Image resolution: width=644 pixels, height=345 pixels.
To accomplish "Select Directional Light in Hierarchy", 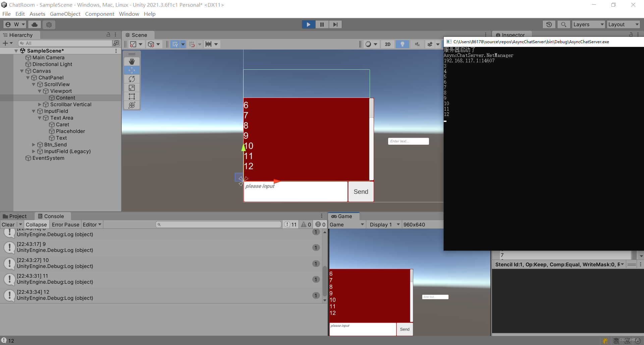I will click(52, 64).
